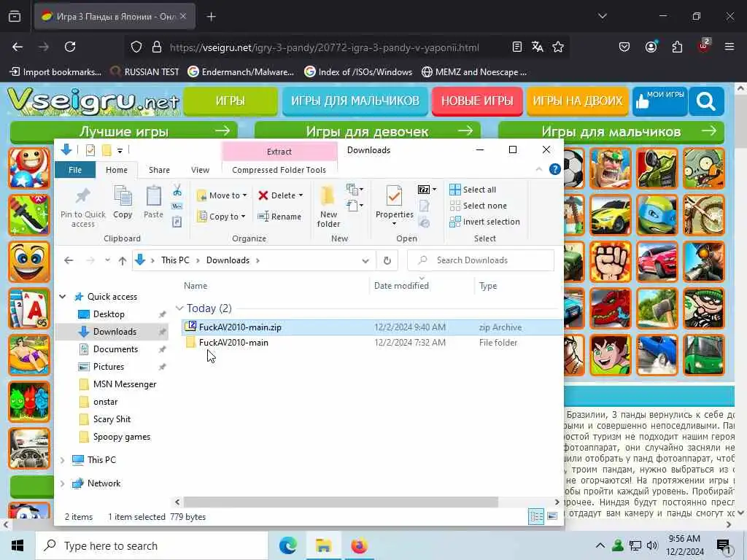Click the Properties icon in ribbon
This screenshot has width=747, height=560.
pos(394,196)
